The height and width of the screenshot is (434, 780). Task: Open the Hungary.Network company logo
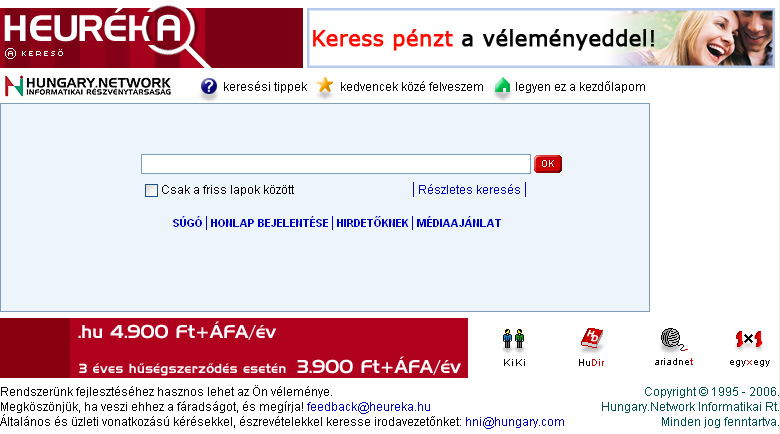pos(88,86)
